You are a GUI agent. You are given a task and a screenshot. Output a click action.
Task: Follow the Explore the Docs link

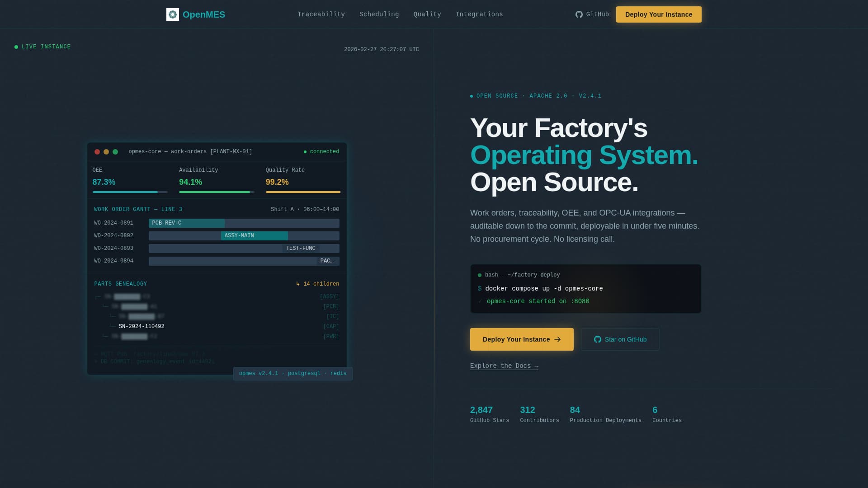pos(504,366)
